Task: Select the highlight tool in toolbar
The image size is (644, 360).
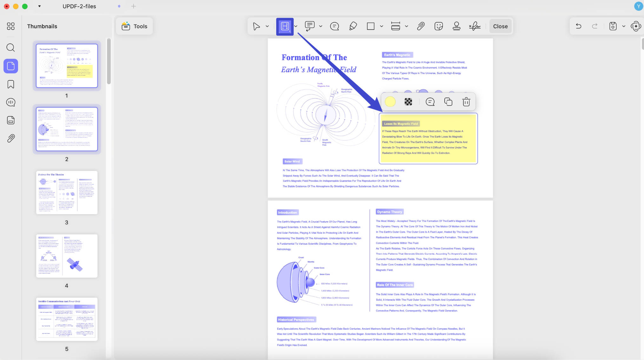Action: [285, 26]
